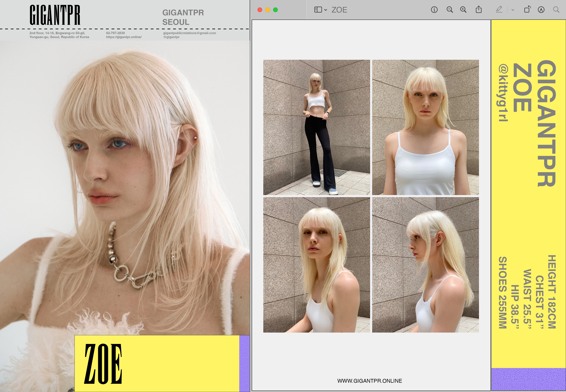566x392 pixels.
Task: Open the Search field icon
Action: [x=556, y=10]
